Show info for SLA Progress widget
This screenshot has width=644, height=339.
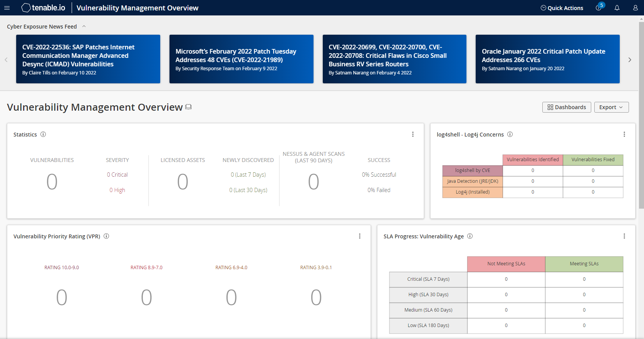pyautogui.click(x=470, y=236)
